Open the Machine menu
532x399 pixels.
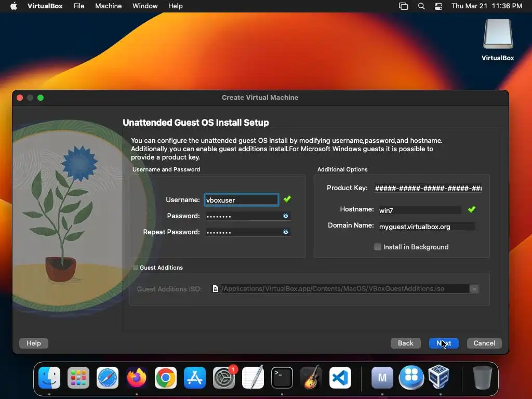tap(108, 6)
